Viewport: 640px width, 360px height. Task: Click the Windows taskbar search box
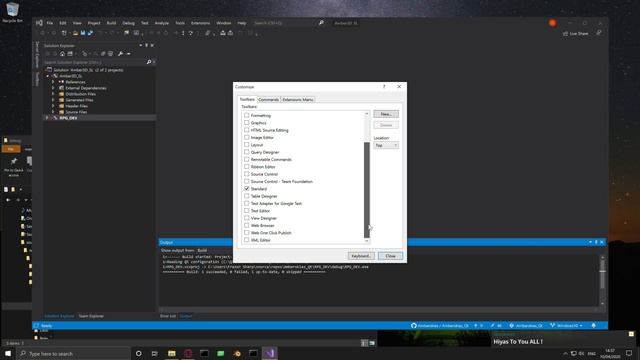coord(73,353)
